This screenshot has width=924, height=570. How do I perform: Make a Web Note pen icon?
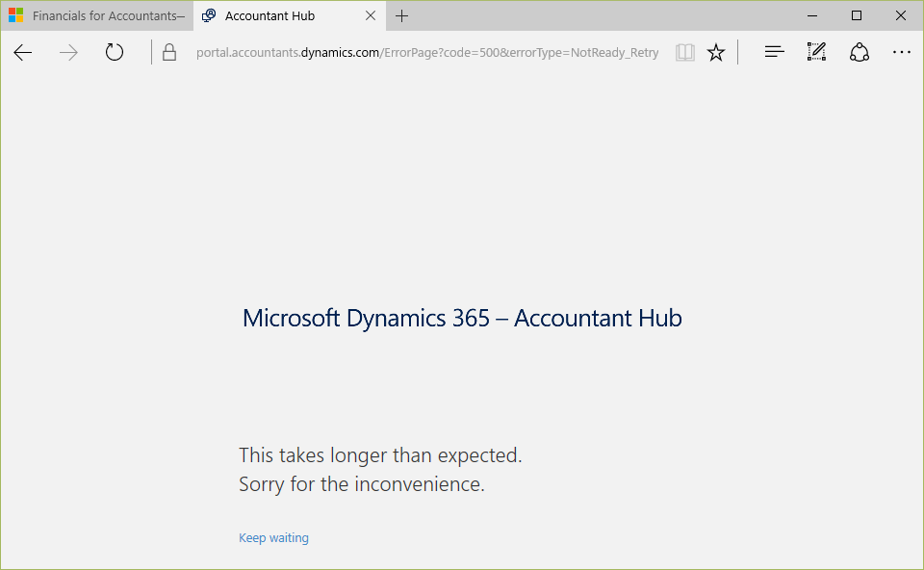[817, 52]
